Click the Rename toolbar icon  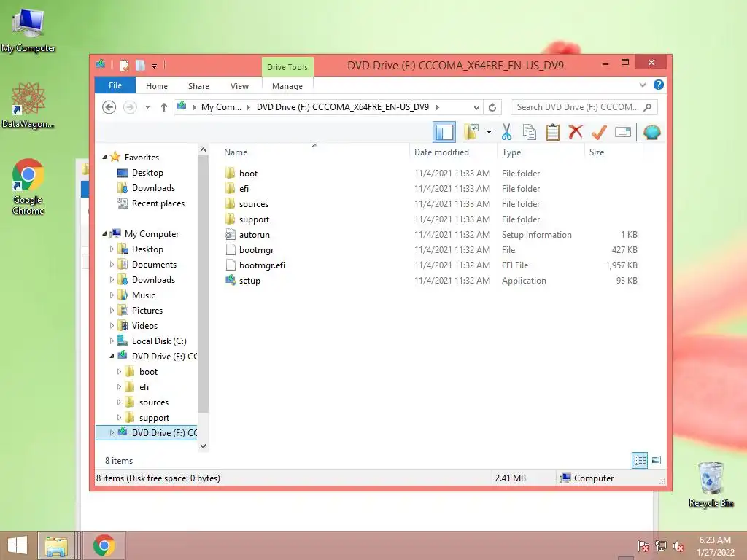[623, 132]
